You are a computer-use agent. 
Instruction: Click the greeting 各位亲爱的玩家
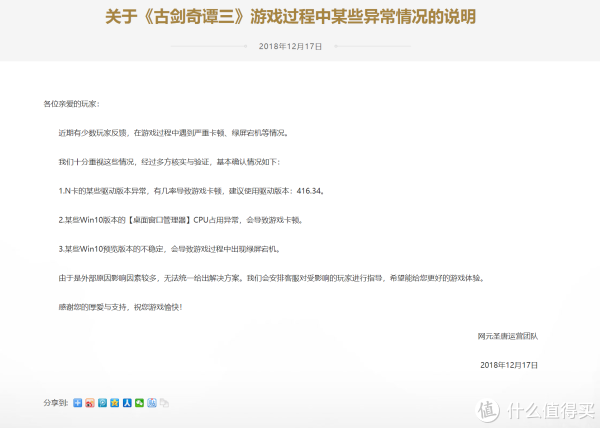pos(71,104)
